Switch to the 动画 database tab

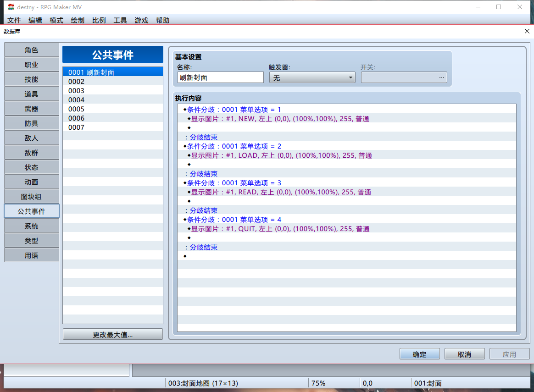31,182
